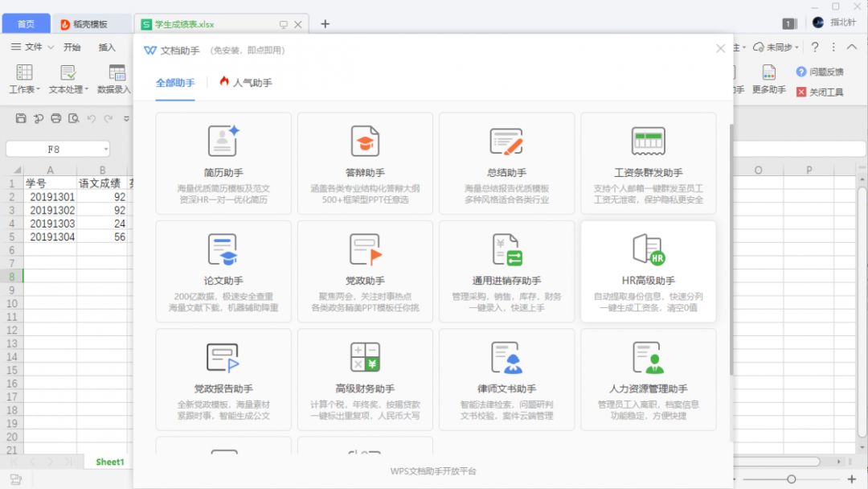Click the print preview icon
The image size is (868, 489).
tap(74, 118)
